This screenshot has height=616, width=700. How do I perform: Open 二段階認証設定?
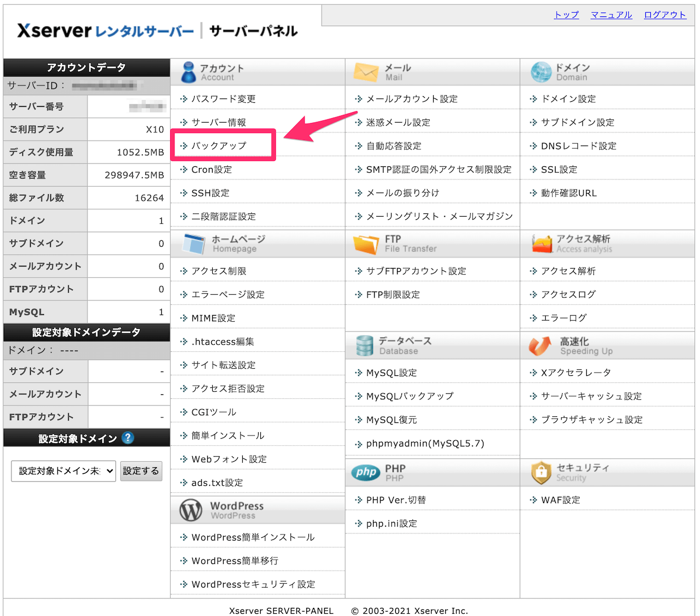224,217
